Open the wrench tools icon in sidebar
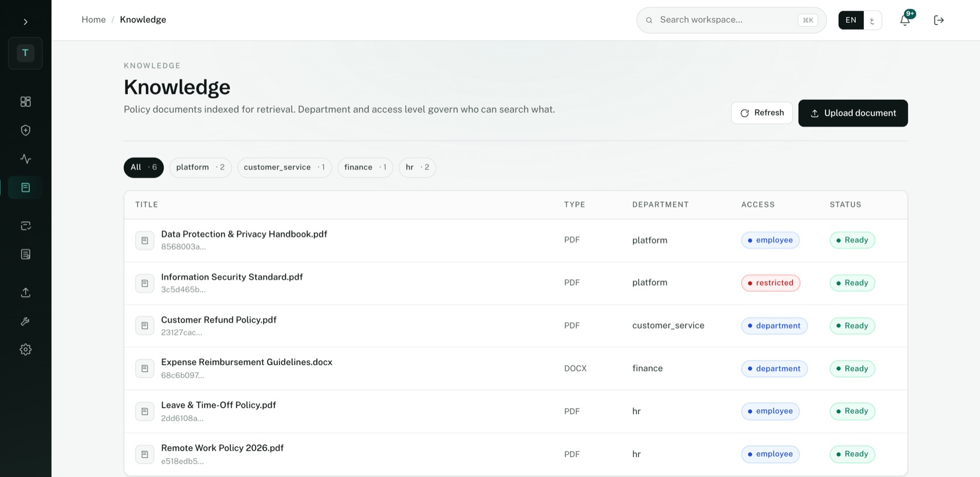The width and height of the screenshot is (980, 477). (25, 321)
